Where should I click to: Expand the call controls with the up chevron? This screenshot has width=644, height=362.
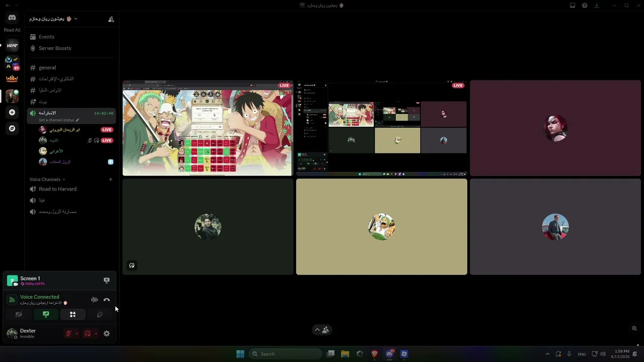pyautogui.click(x=317, y=330)
